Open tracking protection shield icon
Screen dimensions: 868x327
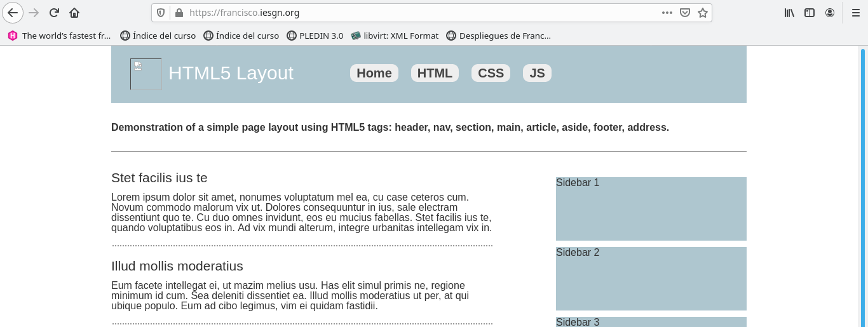[x=161, y=13]
